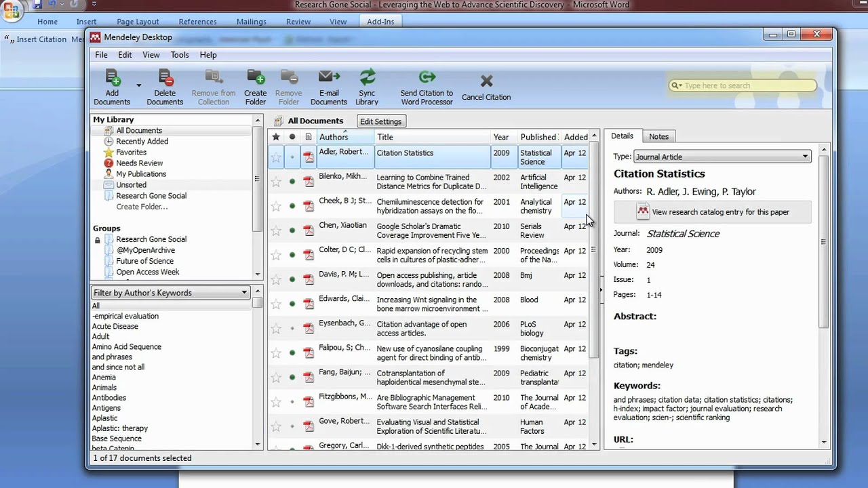Open the Tools menu
This screenshot has width=868, height=488.
point(179,55)
